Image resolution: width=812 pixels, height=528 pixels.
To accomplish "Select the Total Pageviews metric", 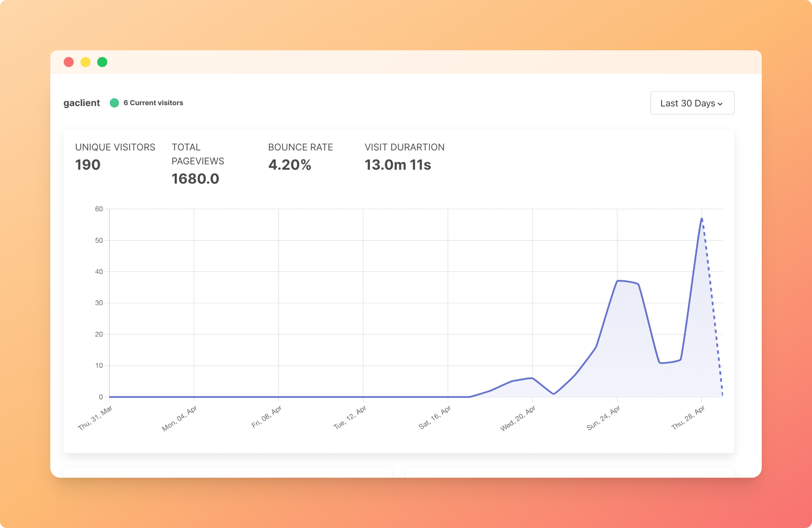I will pyautogui.click(x=197, y=154).
